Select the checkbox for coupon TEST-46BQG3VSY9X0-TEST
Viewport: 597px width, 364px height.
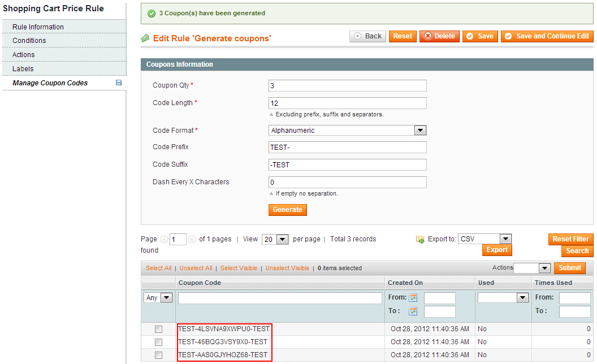pos(158,342)
